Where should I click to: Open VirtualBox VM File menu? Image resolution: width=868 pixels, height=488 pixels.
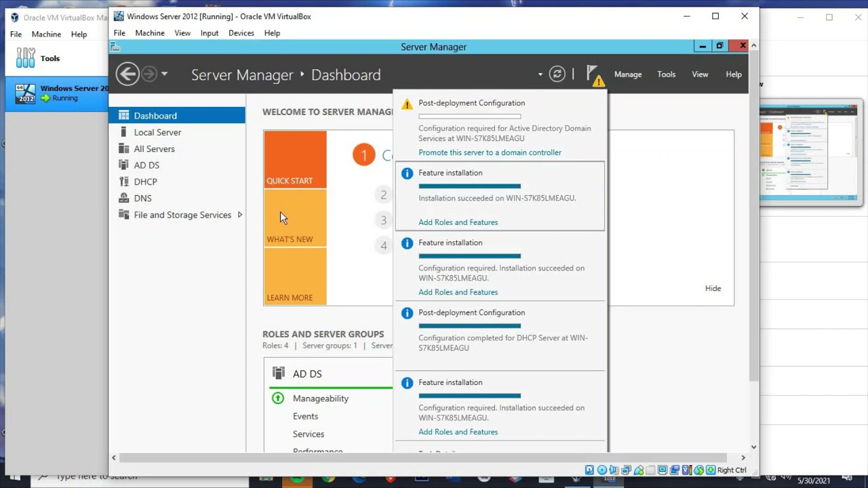pyautogui.click(x=119, y=33)
